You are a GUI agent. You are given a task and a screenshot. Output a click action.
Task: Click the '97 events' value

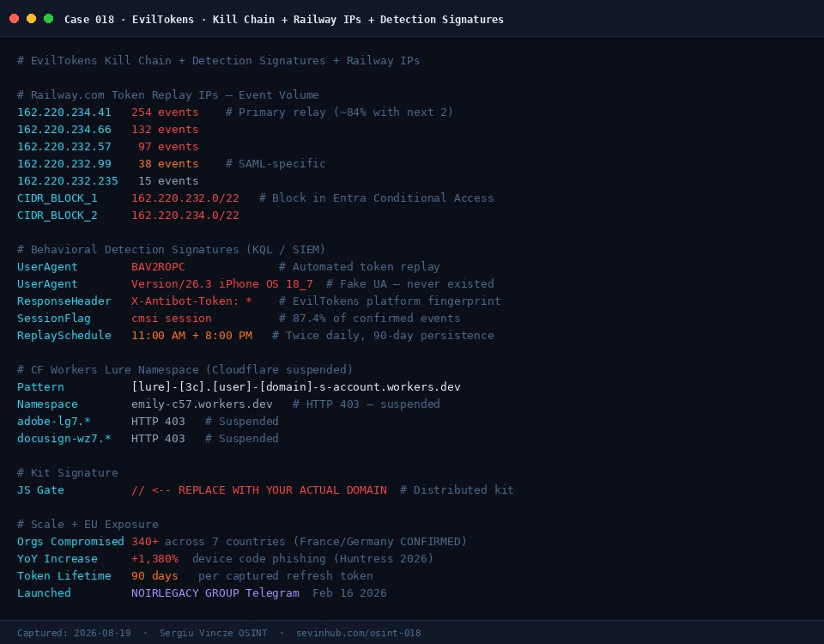(168, 147)
